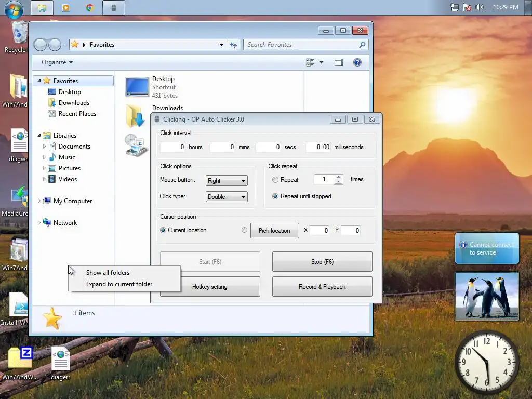
Task: Click the analog clock gadget
Action: click(487, 362)
